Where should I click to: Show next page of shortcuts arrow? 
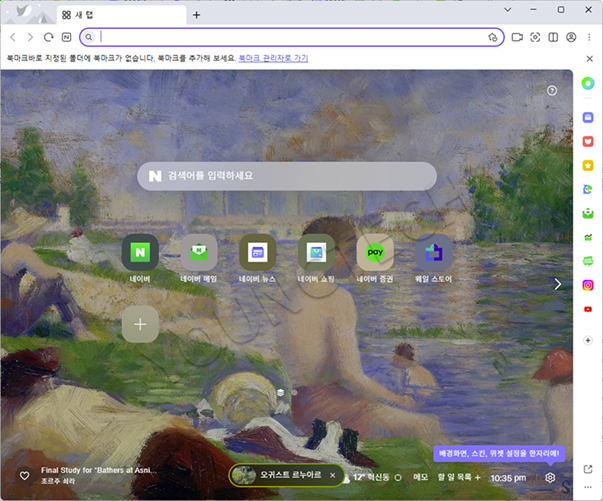[558, 284]
